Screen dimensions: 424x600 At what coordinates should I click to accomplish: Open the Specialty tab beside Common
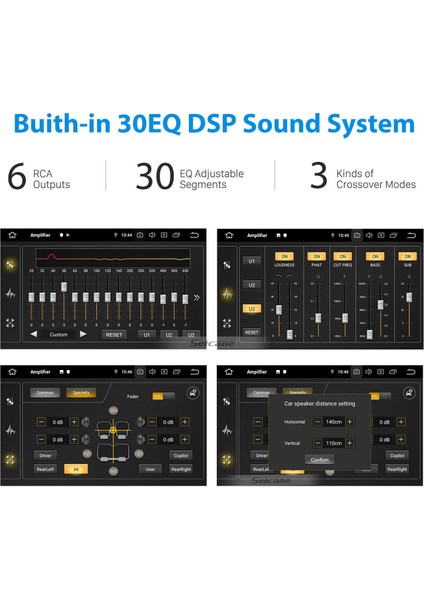coord(81,393)
